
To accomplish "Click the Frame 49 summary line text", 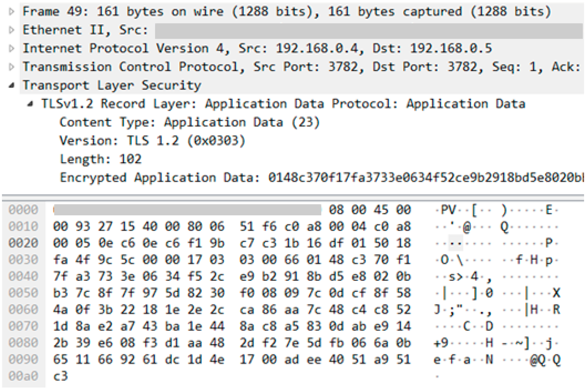I will 287,11.
